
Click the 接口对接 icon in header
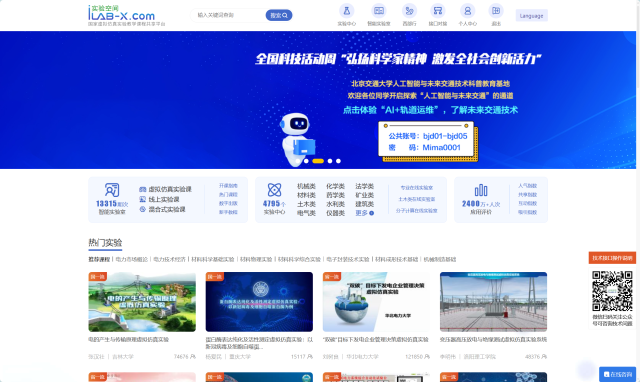pos(438,11)
